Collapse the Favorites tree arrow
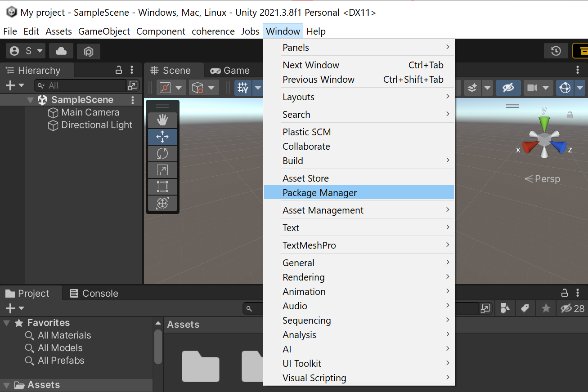Viewport: 588px width, 392px height. pyautogui.click(x=6, y=323)
